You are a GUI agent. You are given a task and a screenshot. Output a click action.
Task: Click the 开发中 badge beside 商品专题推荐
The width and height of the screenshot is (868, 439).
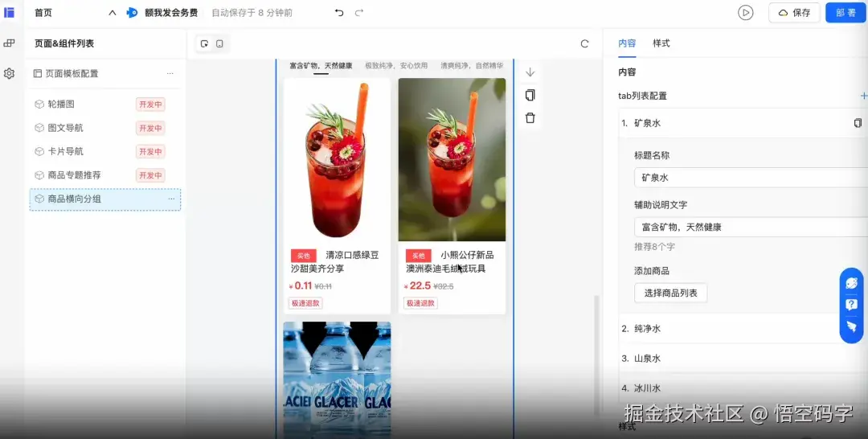pyautogui.click(x=150, y=175)
